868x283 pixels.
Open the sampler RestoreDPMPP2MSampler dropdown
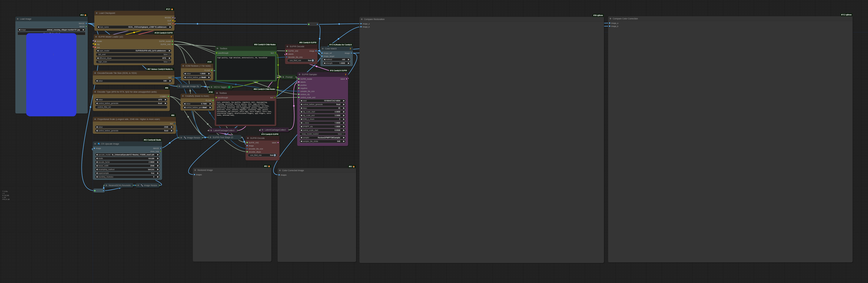pyautogui.click(x=322, y=138)
